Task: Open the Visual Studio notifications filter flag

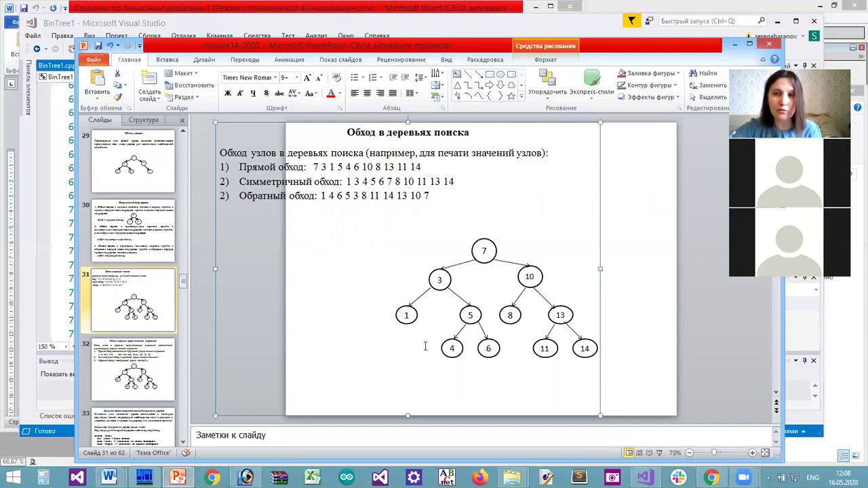Action: 631,21
